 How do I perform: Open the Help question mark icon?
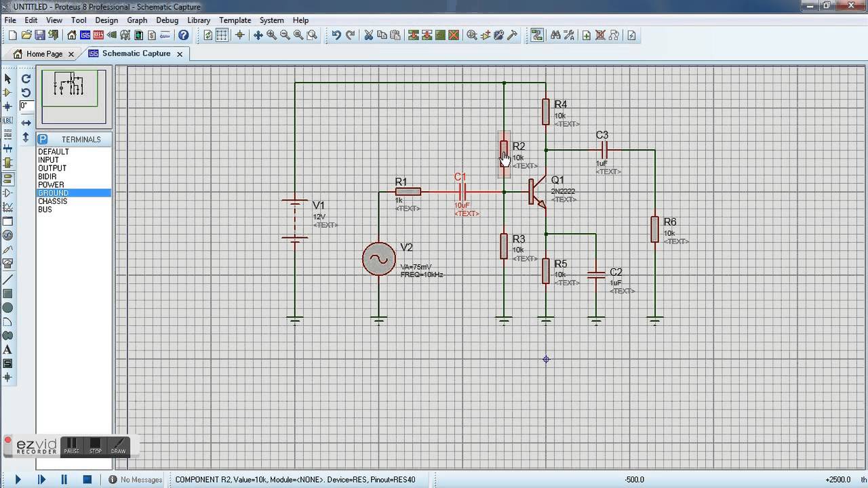[x=183, y=35]
